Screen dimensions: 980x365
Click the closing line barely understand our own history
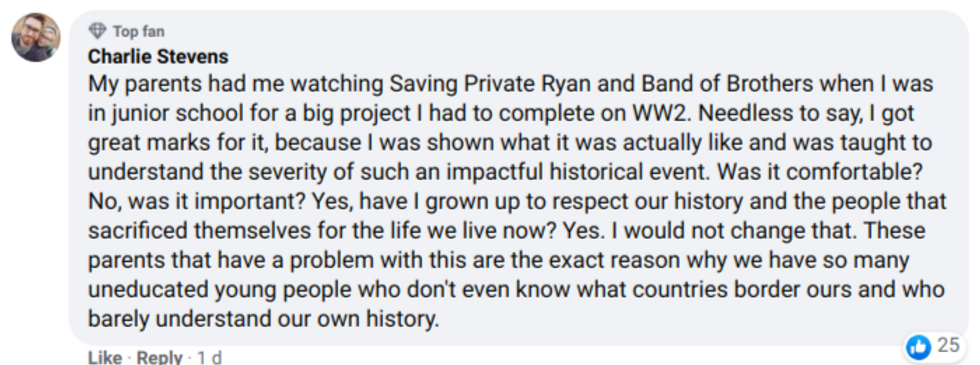coord(263,320)
